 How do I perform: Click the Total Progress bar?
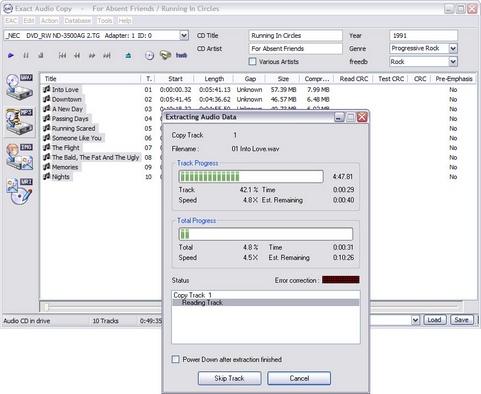coord(266,234)
